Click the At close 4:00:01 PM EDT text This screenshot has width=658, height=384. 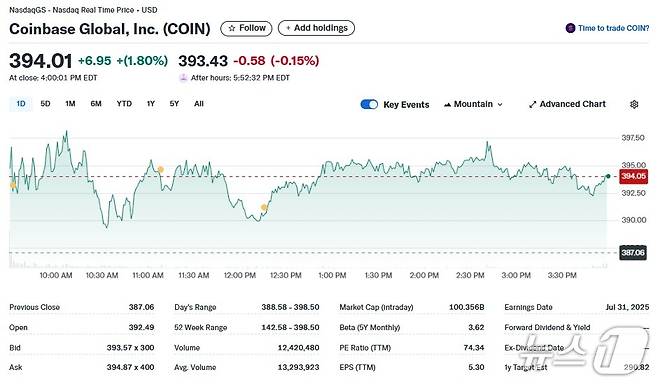(x=53, y=78)
